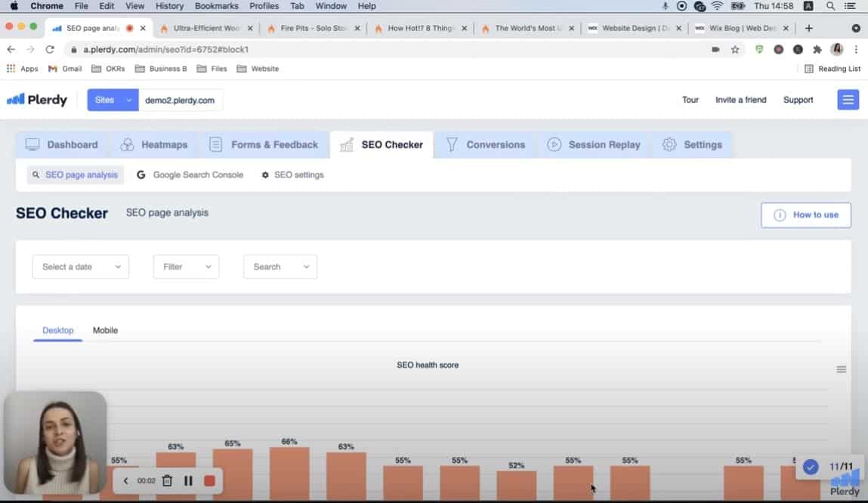Expand the Sites dropdown
Viewport: 868px width, 503px height.
[113, 100]
